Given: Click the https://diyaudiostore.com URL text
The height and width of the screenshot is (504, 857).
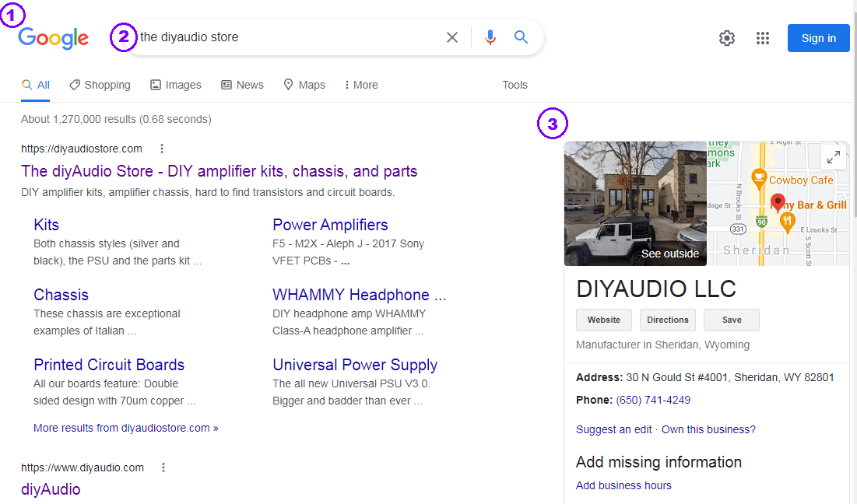Looking at the screenshot, I should click(x=82, y=149).
